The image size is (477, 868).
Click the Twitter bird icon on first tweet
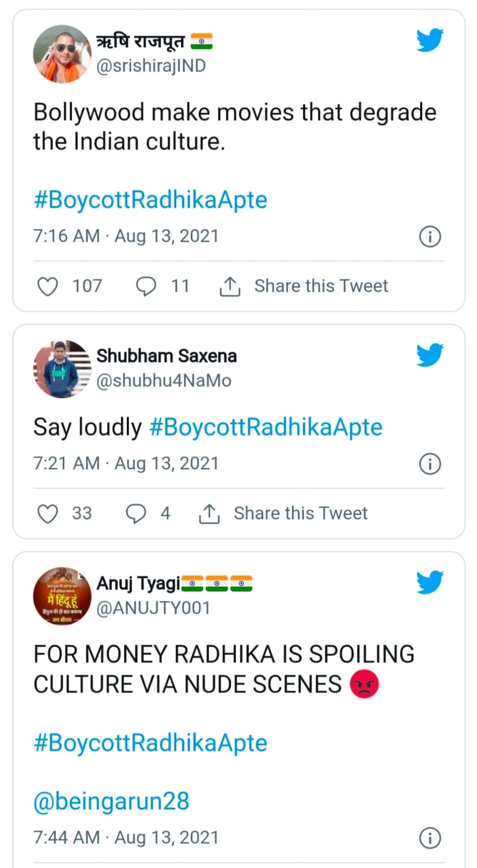click(x=430, y=40)
